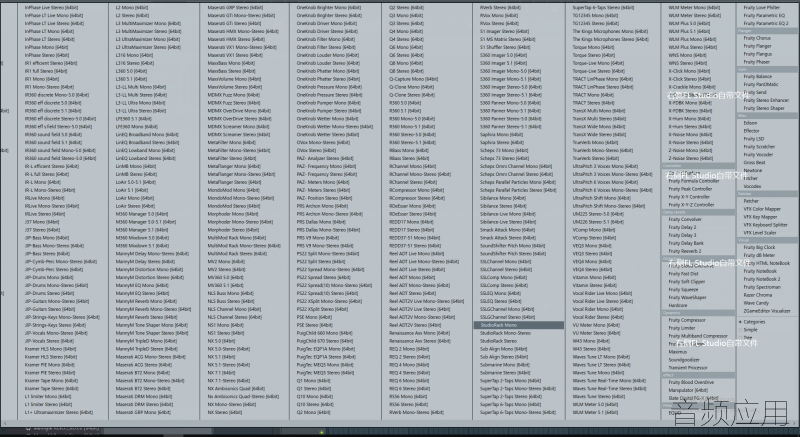
Task: Click the horizontal scrollbar left arrow
Action: [5, 423]
